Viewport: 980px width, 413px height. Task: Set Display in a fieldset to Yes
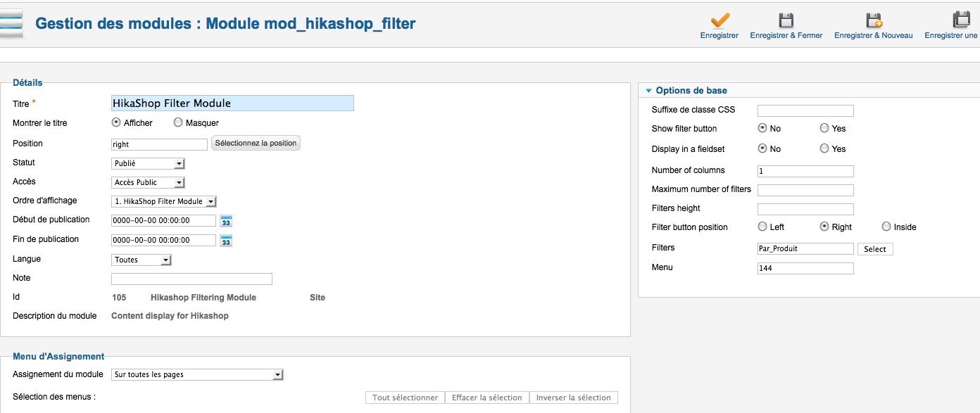tap(824, 148)
